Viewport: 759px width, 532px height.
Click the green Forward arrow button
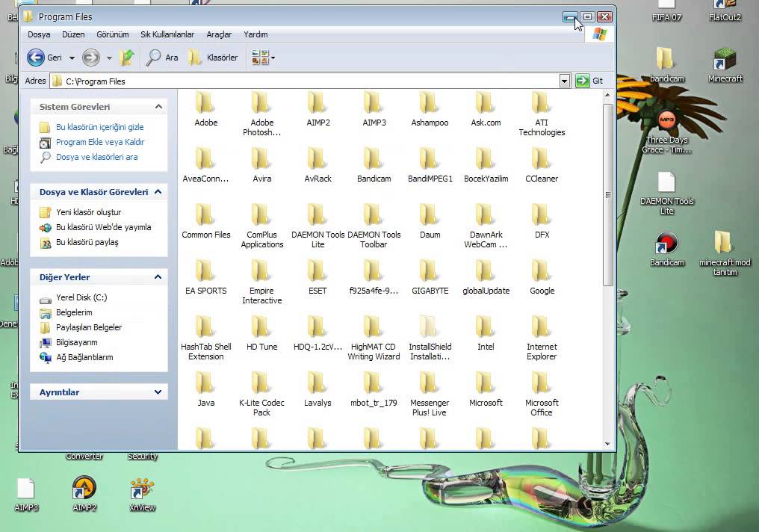[90, 58]
